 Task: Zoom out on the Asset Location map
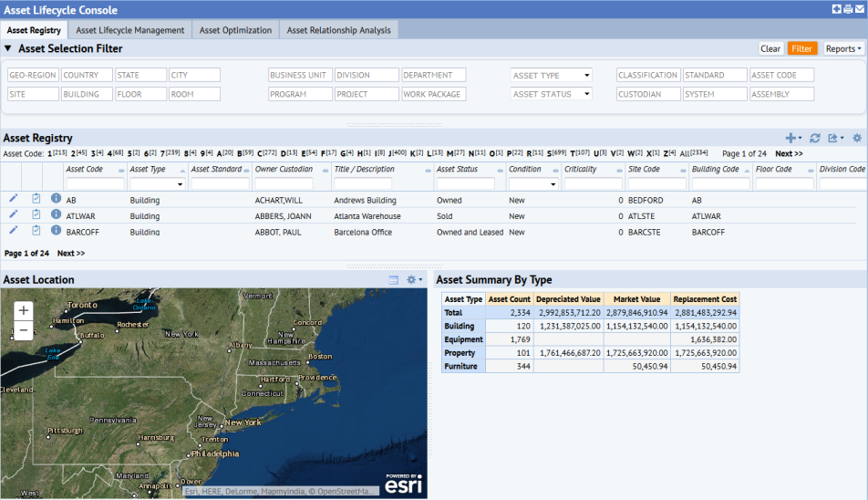pyautogui.click(x=24, y=330)
